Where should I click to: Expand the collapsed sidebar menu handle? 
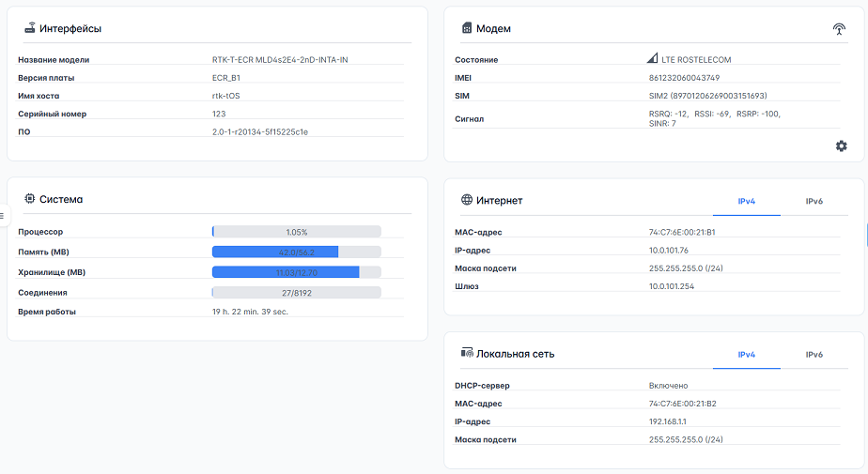(3, 215)
